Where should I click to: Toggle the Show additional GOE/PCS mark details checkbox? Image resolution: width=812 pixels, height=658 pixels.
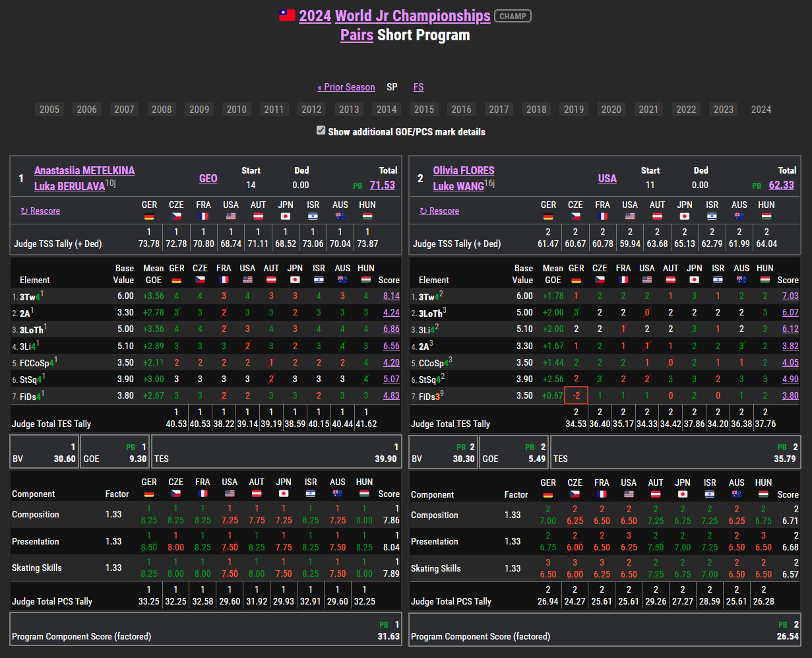pos(321,131)
